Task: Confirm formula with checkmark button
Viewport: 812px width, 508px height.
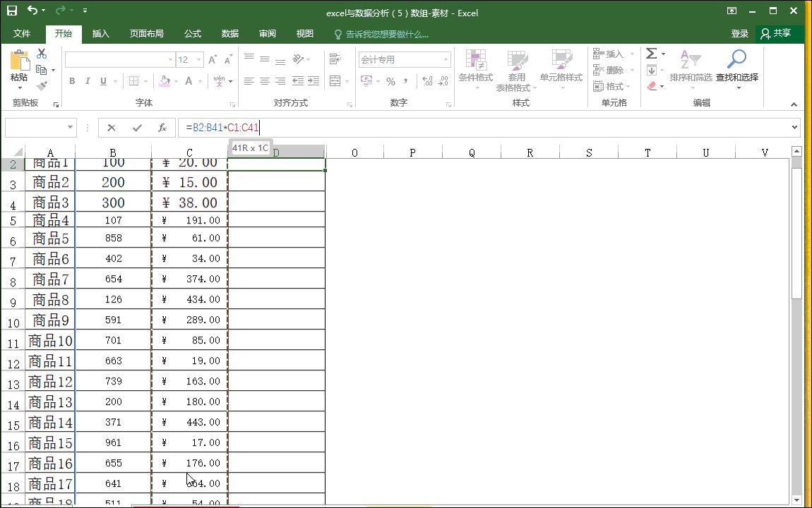Action: 137,128
